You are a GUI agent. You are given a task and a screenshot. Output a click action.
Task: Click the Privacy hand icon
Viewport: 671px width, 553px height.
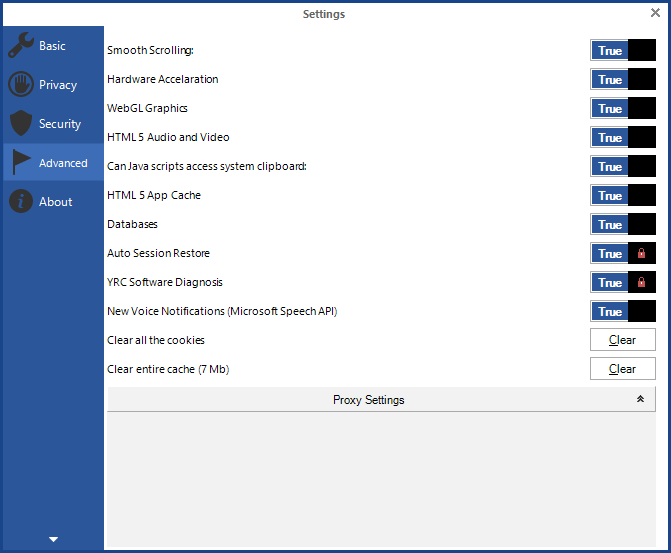(x=21, y=84)
